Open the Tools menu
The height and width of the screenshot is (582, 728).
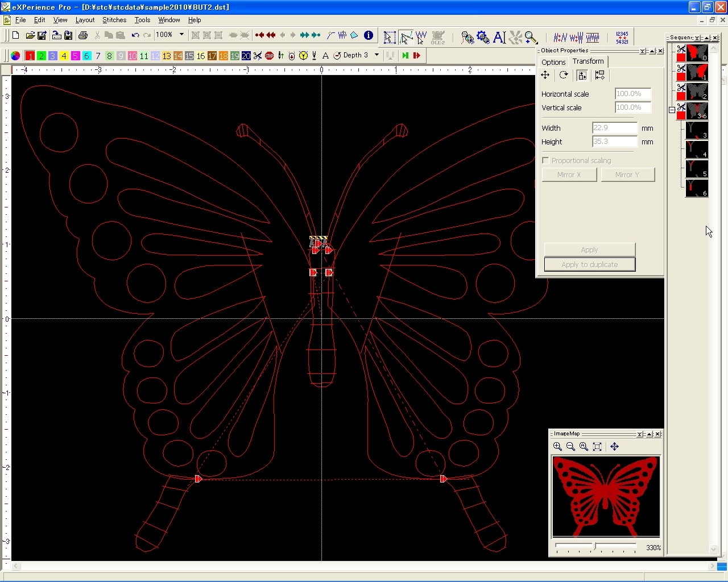pos(142,20)
